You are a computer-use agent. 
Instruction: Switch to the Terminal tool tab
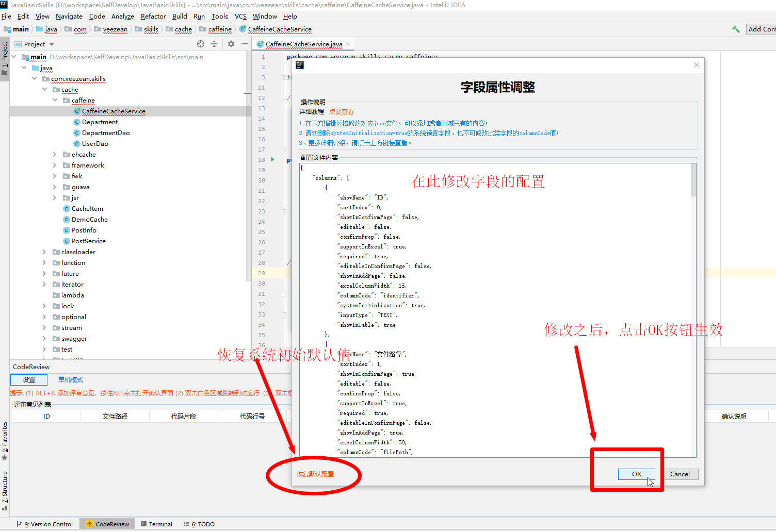coord(156,524)
